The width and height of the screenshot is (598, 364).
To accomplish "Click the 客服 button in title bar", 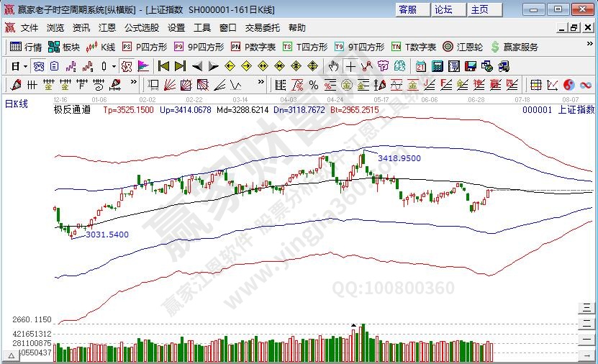I will pyautogui.click(x=407, y=9).
